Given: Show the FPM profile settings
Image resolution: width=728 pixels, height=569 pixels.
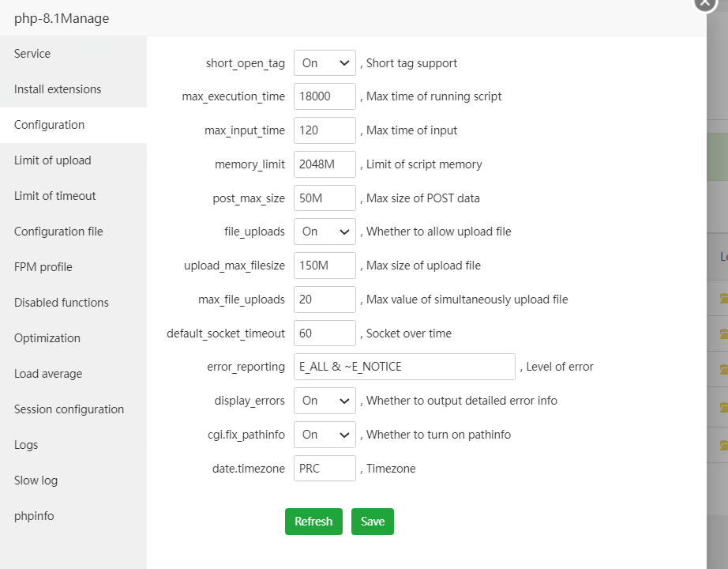Looking at the screenshot, I should [43, 267].
